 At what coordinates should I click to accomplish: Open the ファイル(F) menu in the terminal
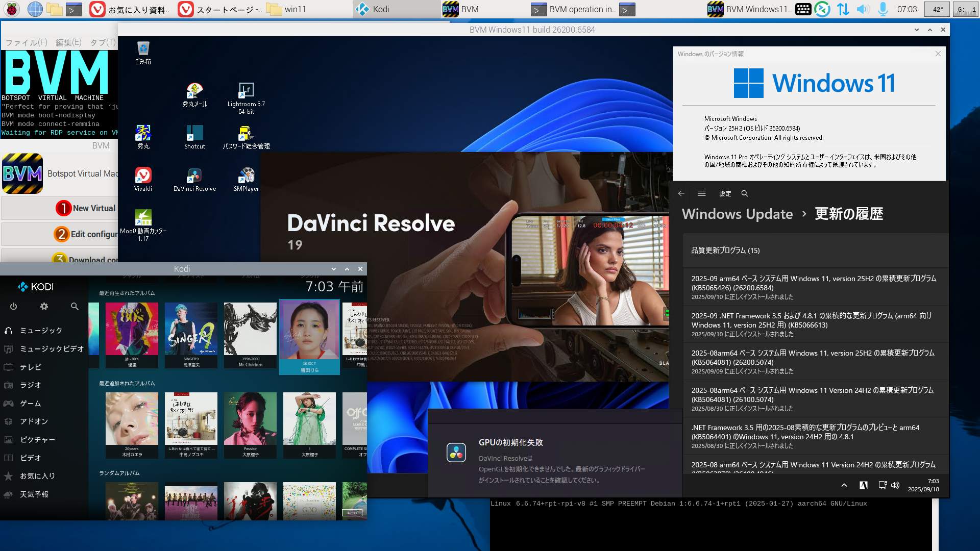click(x=26, y=42)
